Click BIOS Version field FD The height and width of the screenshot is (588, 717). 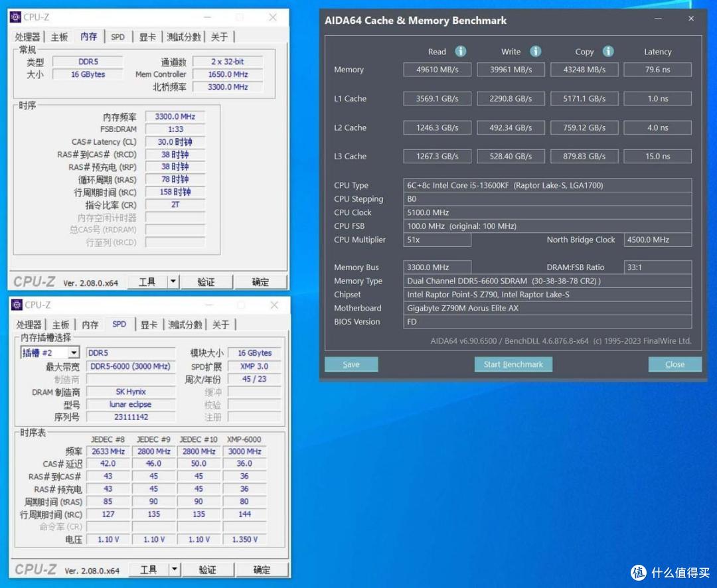(x=547, y=322)
